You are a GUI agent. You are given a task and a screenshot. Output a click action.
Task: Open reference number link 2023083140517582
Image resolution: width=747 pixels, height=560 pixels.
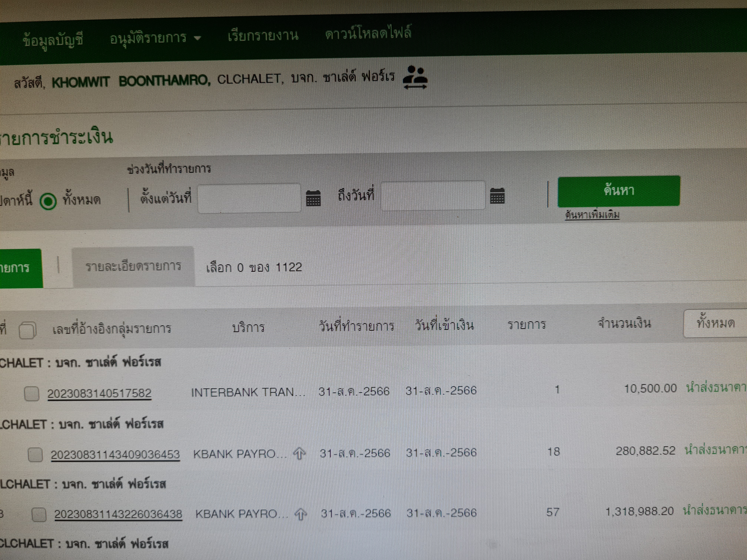[x=99, y=394]
